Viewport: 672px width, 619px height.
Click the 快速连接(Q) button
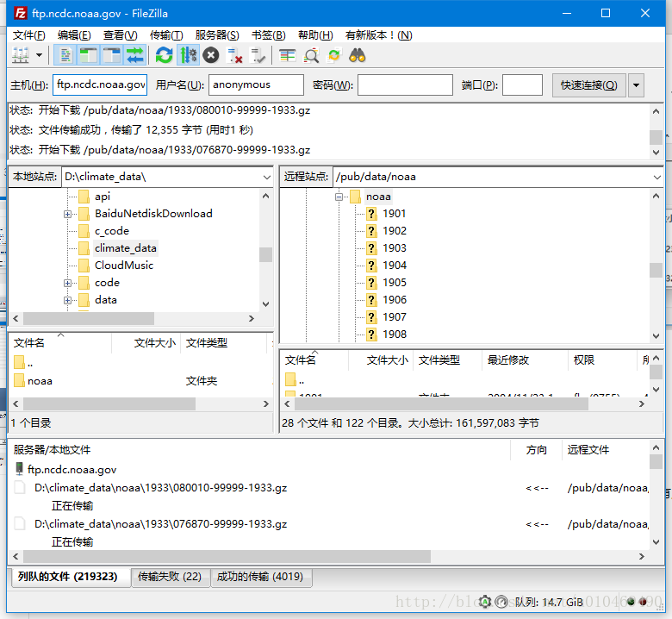(x=588, y=85)
